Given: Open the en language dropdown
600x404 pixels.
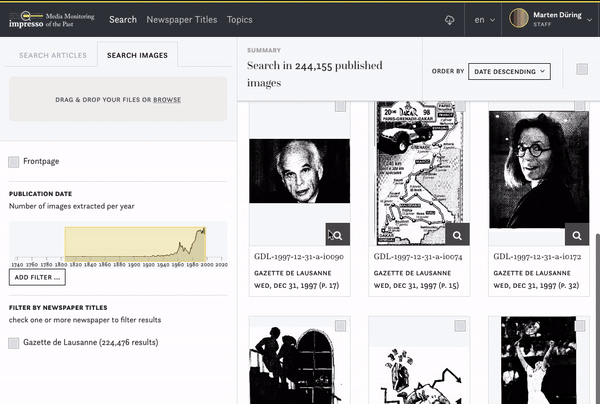Looking at the screenshot, I should (484, 20).
